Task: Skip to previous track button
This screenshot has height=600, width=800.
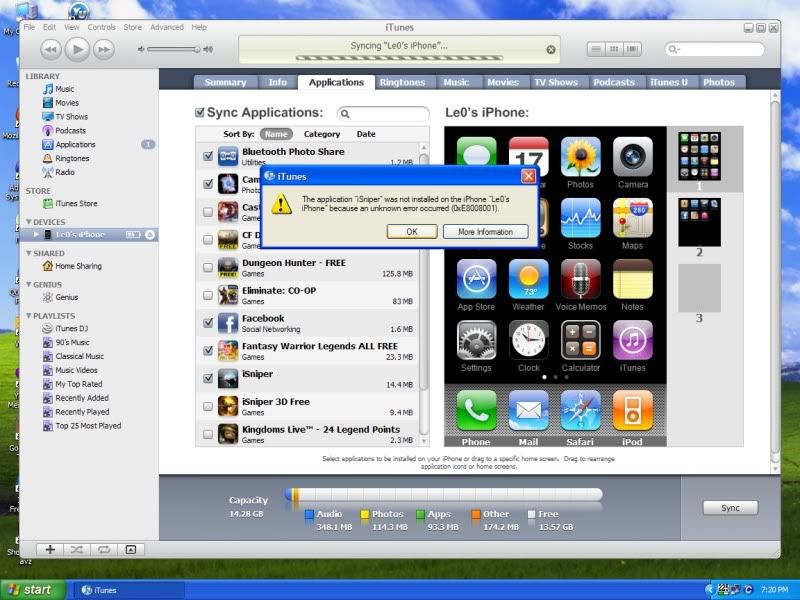Action: tap(51, 49)
